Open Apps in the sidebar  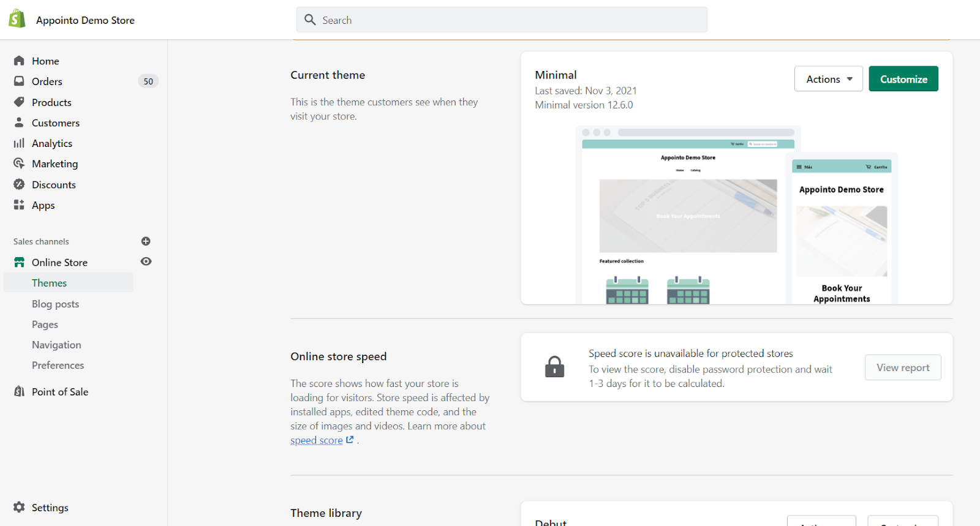(43, 205)
